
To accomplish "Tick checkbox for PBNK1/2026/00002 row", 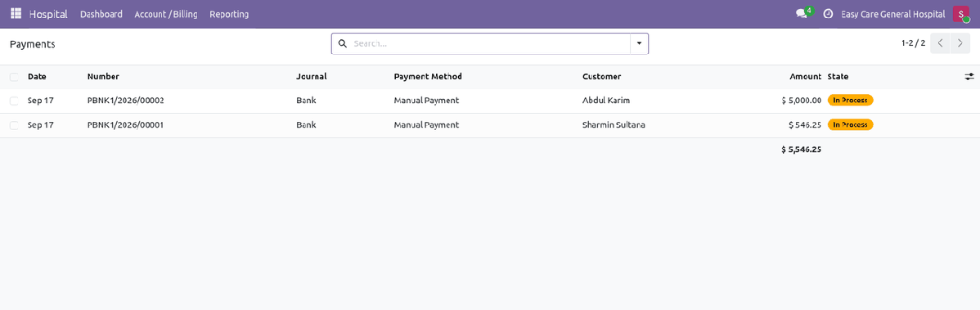I will point(14,101).
